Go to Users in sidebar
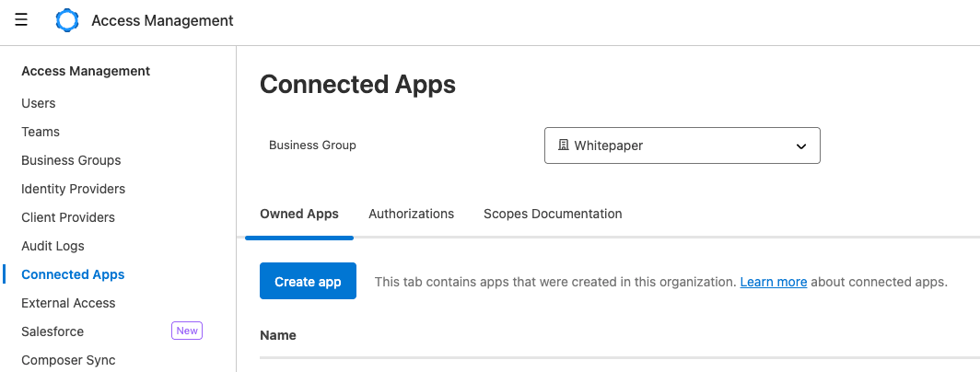Viewport: 980px width, 372px height. [39, 103]
